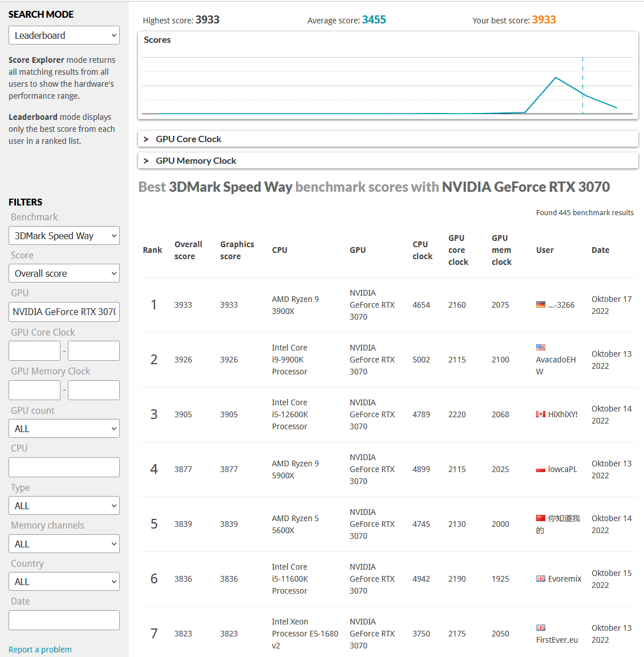This screenshot has height=657, width=644.
Task: Click the Scores chart peak line
Action: 556,78
